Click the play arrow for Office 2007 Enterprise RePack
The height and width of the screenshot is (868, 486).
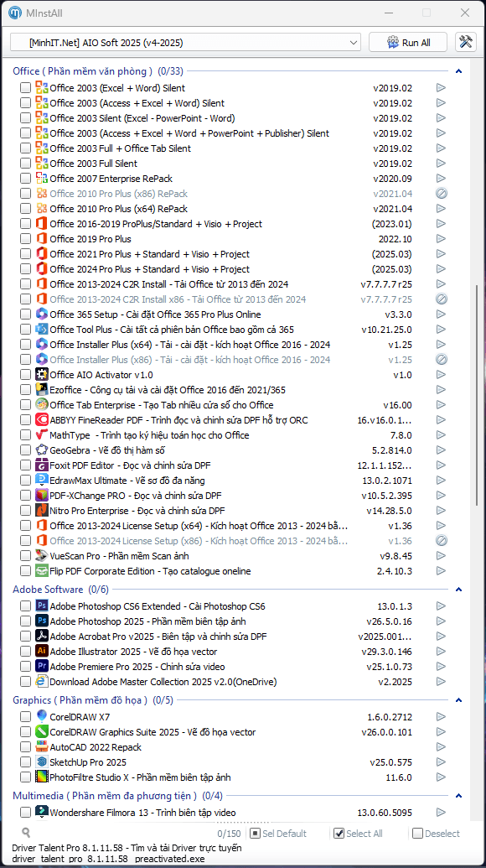[442, 179]
